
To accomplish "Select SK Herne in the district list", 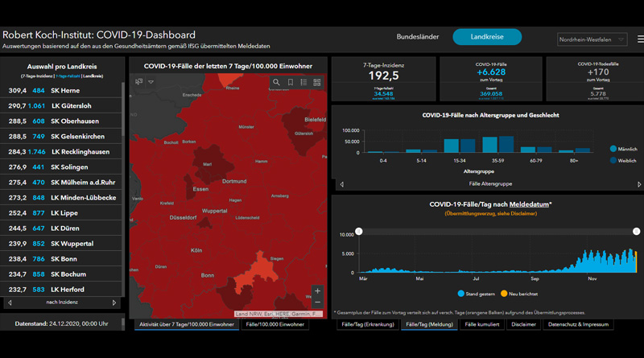I will 61,90.
